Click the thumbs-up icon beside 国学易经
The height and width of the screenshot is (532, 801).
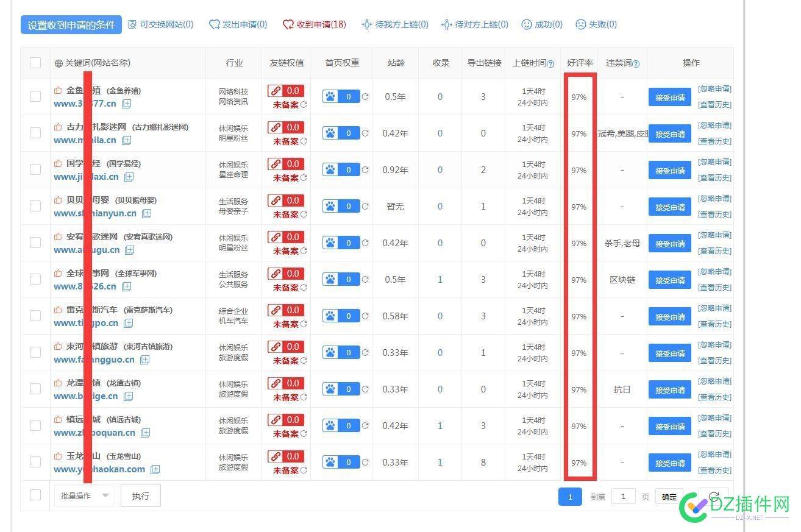point(58,163)
